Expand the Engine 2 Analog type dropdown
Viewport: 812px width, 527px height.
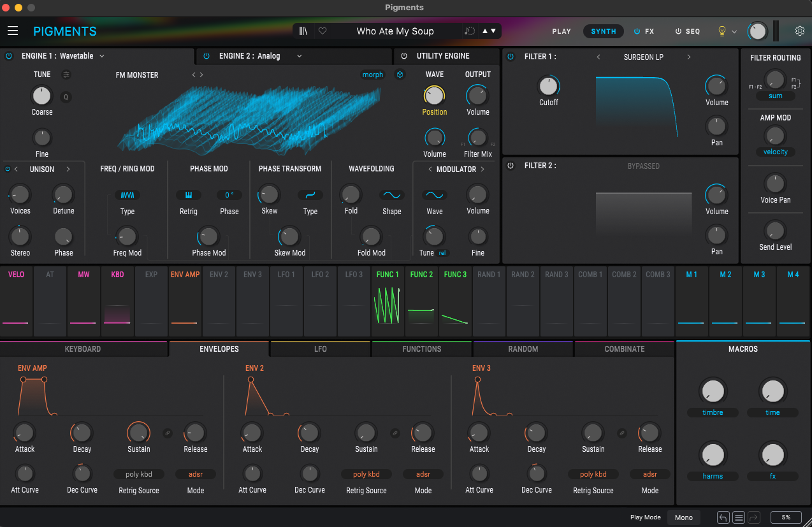click(299, 56)
